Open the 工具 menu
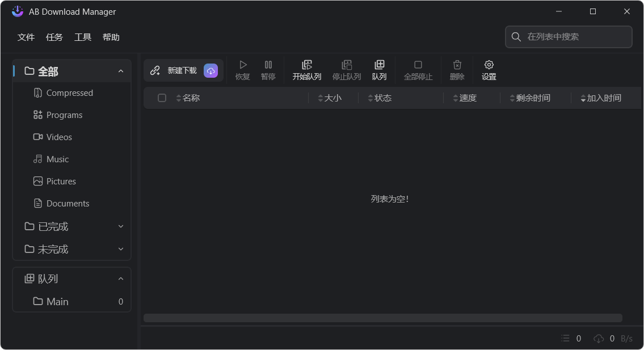The image size is (644, 350). click(x=82, y=37)
